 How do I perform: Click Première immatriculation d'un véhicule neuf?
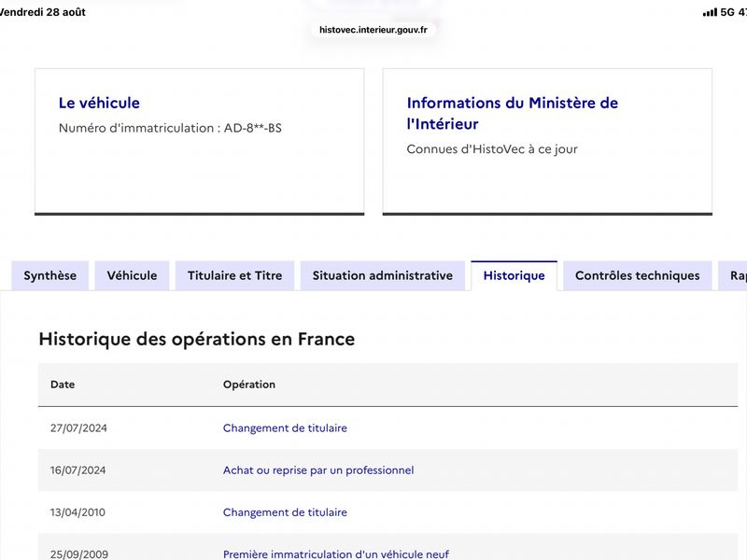[336, 554]
